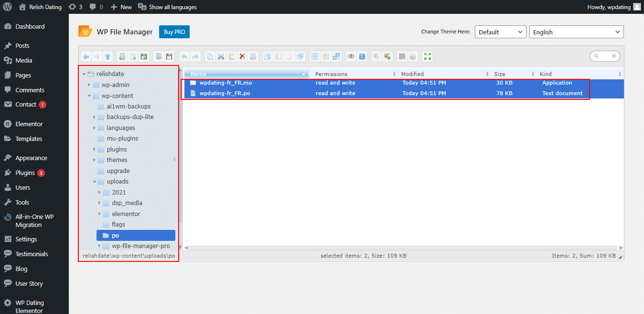Viewport: 644px width, 314px height.
Task: Delete selected files with red X icon
Action: pyautogui.click(x=242, y=56)
